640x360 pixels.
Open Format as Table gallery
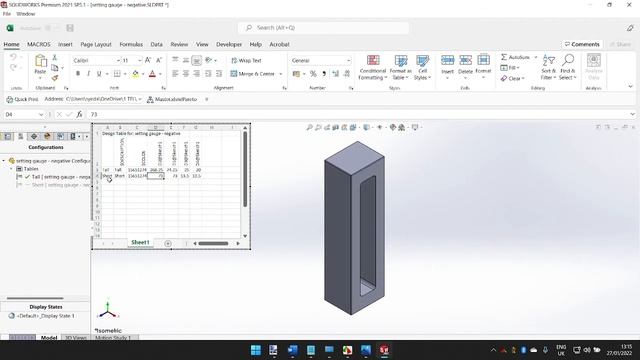401,67
